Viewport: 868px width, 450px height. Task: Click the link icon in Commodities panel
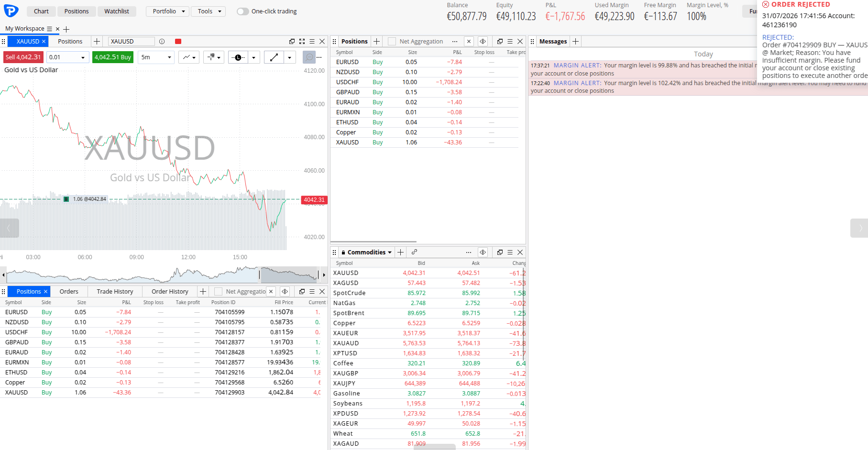point(414,252)
